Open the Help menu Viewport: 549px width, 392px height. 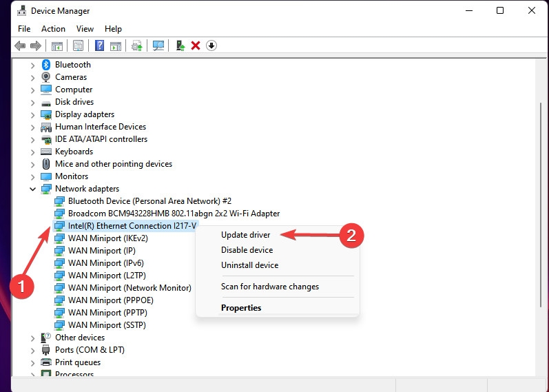tap(113, 29)
